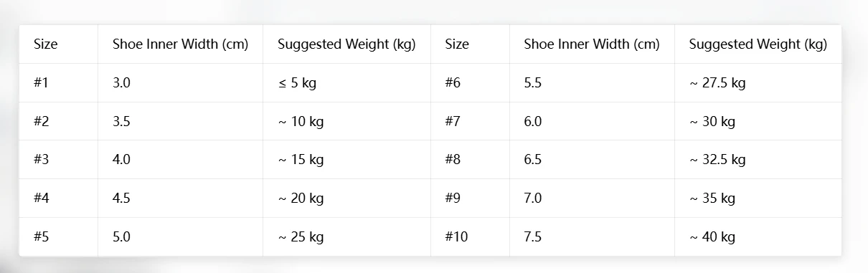Click the 7.5 inner width cell
The height and width of the screenshot is (273, 868).
coord(592,236)
